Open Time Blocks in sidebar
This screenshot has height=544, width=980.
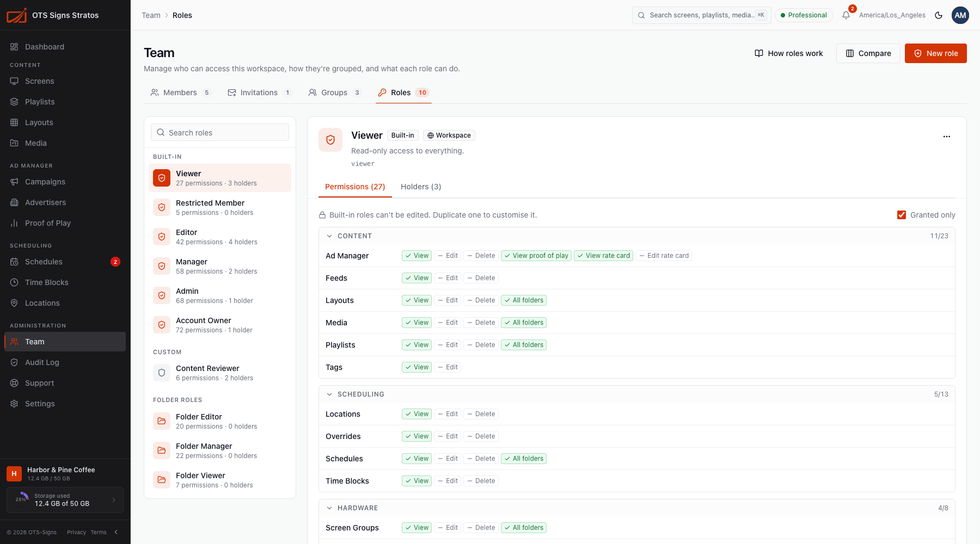tap(65, 282)
